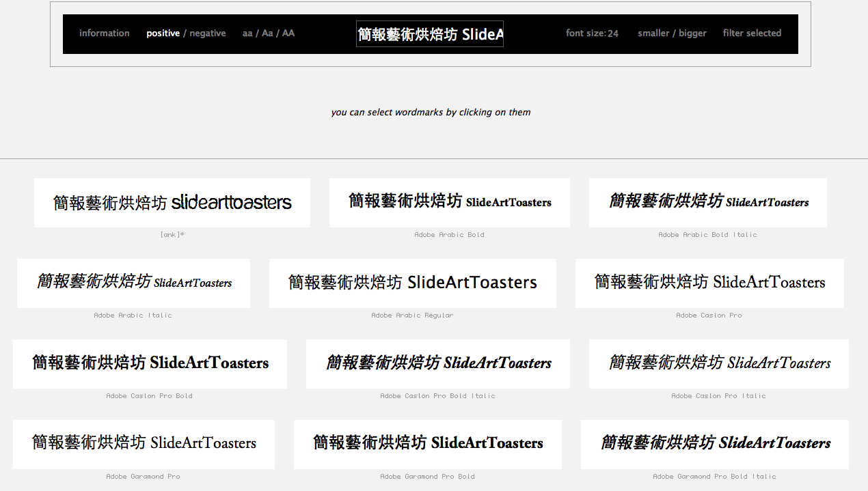
Task: Set text case to capitalized Aa
Action: tap(267, 33)
